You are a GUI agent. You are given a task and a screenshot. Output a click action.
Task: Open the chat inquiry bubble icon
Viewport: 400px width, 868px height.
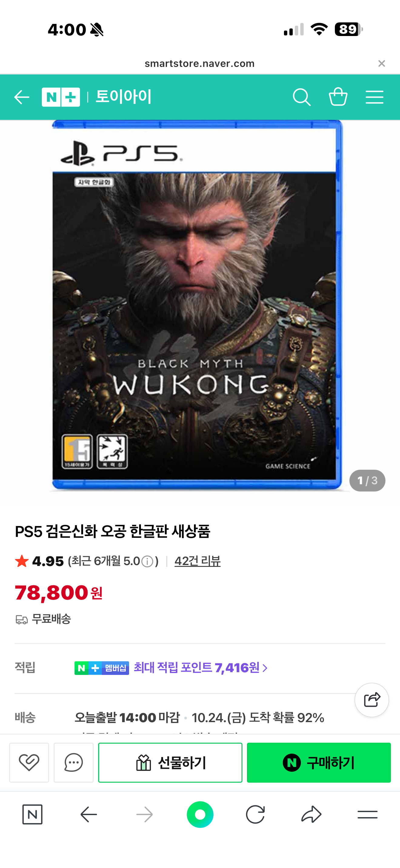(74, 762)
